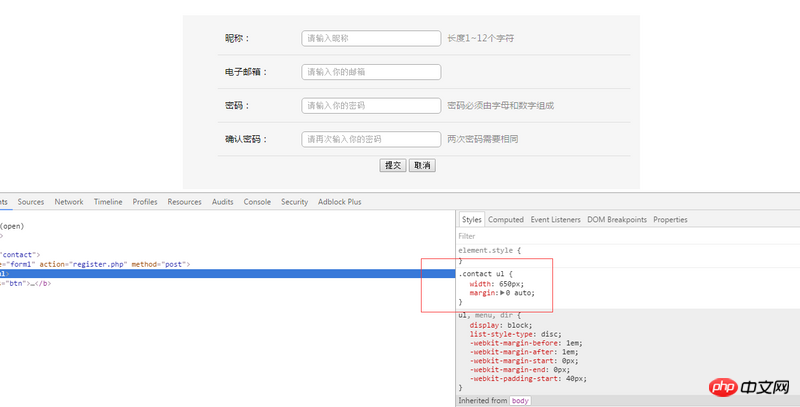Click the element.style rule
This screenshot has width=800, height=407.
pyautogui.click(x=489, y=250)
